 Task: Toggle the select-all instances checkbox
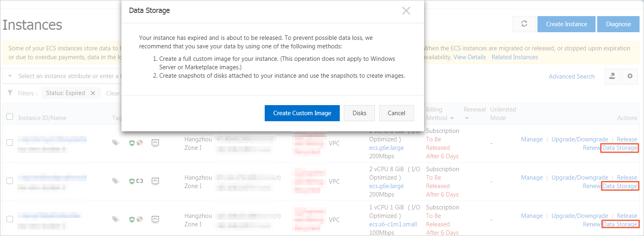[x=10, y=117]
